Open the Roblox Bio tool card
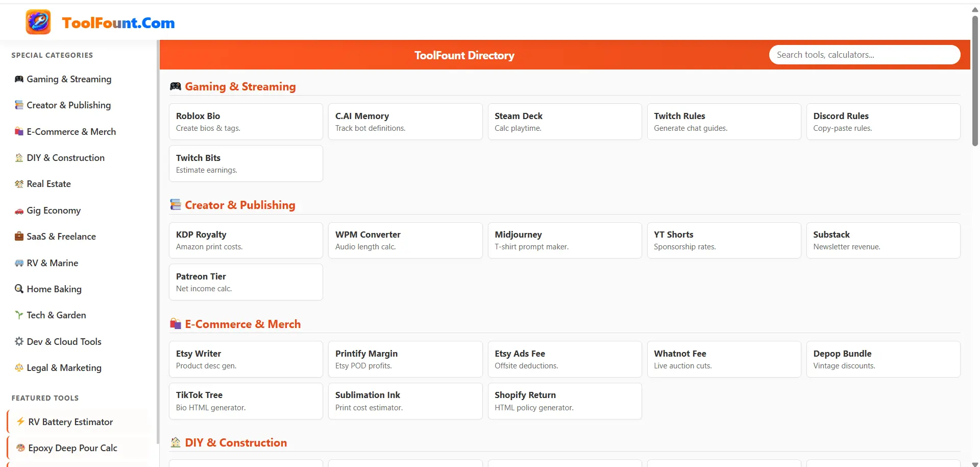Viewport: 980px width, 467px height. [246, 122]
